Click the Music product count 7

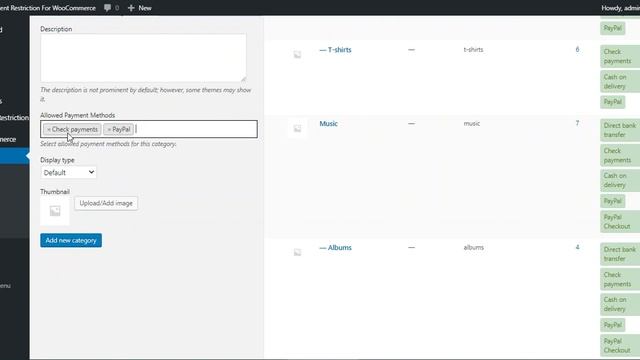coord(577,123)
